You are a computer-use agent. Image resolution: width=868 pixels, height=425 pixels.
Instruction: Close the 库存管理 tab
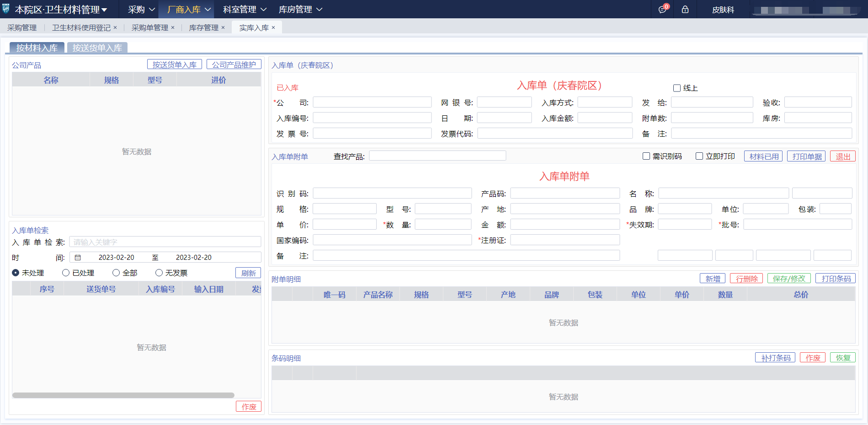pyautogui.click(x=223, y=27)
